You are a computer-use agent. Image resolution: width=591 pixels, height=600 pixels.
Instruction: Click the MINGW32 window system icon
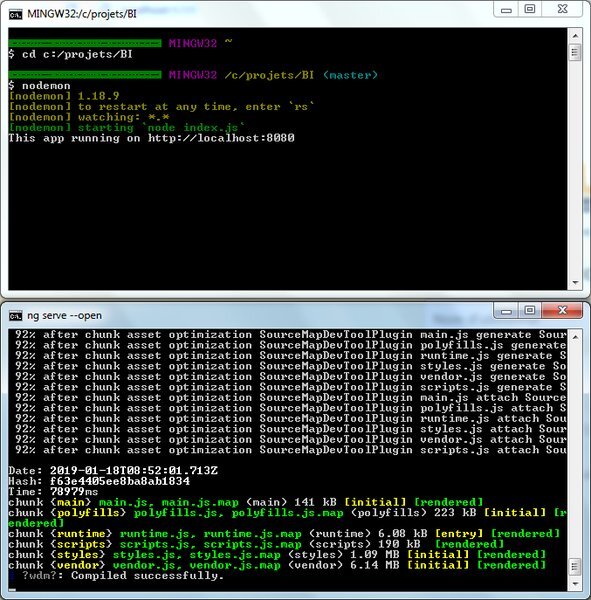pos(16,15)
